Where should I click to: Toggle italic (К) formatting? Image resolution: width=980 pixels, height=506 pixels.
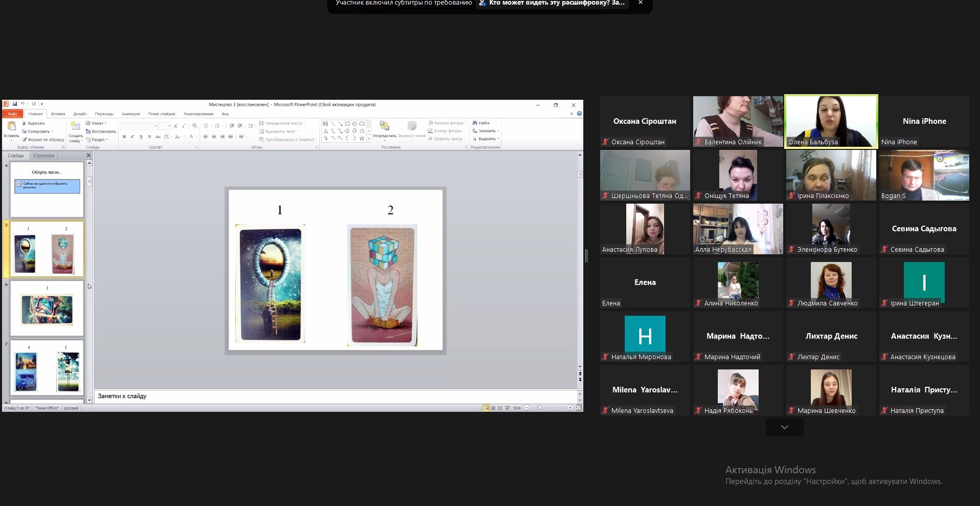coord(132,137)
